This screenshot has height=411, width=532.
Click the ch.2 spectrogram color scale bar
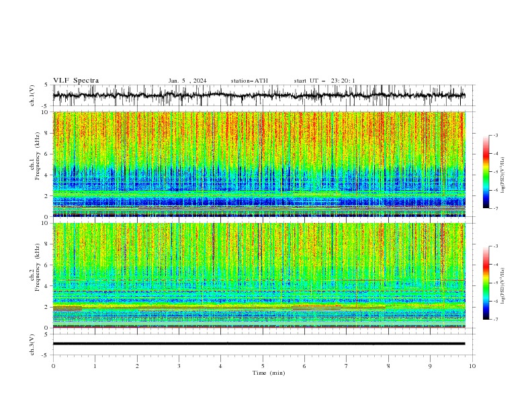point(486,283)
